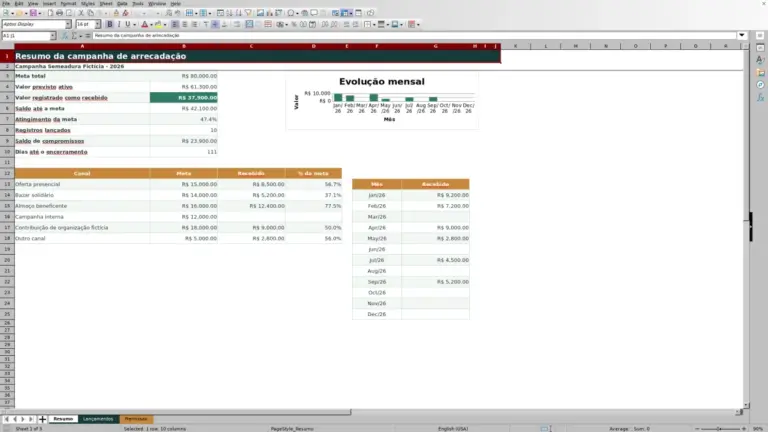Toggle Underline formatting
This screenshot has height=432, width=768.
pos(128,24)
